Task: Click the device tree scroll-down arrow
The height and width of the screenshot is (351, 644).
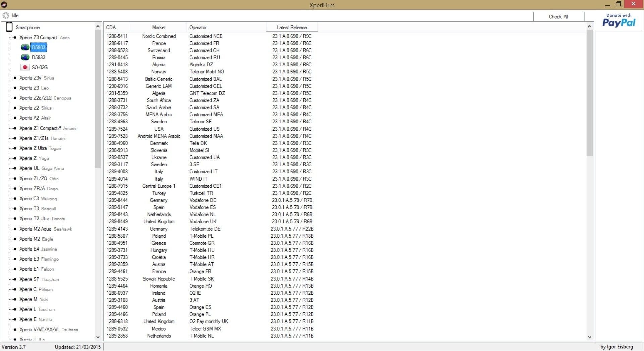Action: coord(98,337)
